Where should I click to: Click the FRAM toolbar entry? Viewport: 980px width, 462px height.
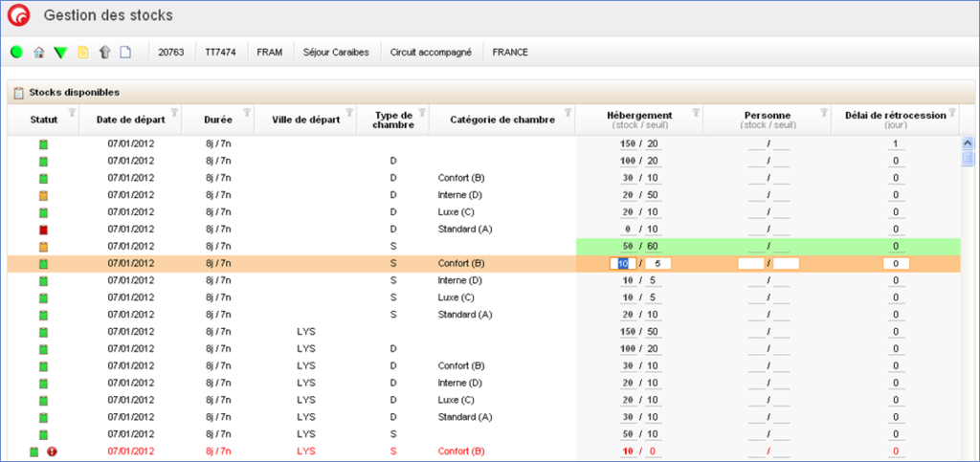click(x=270, y=52)
